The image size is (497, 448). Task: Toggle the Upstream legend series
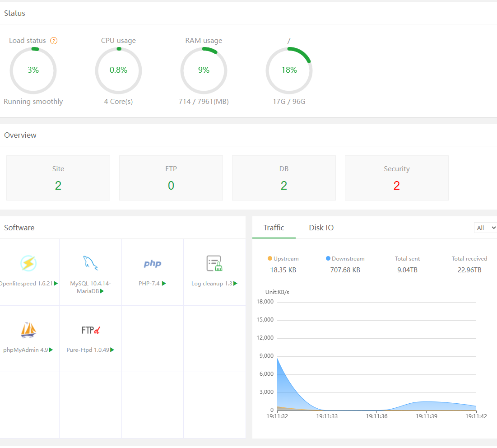point(283,259)
